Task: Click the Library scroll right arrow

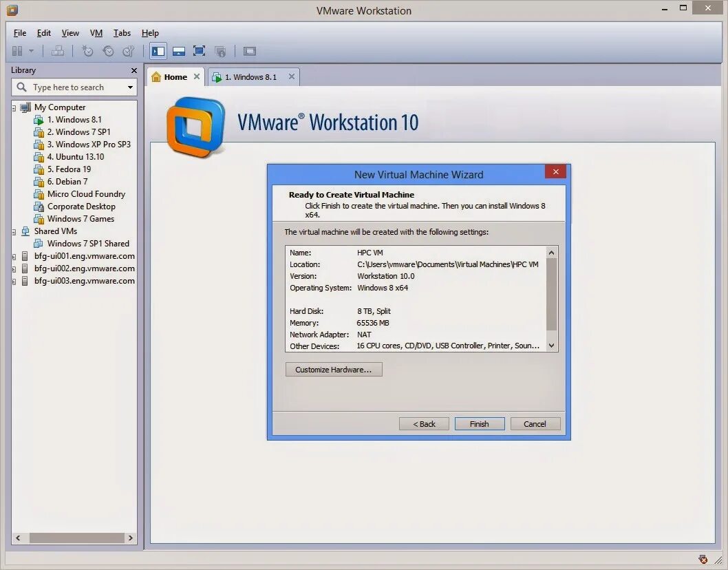Action: 131,538
